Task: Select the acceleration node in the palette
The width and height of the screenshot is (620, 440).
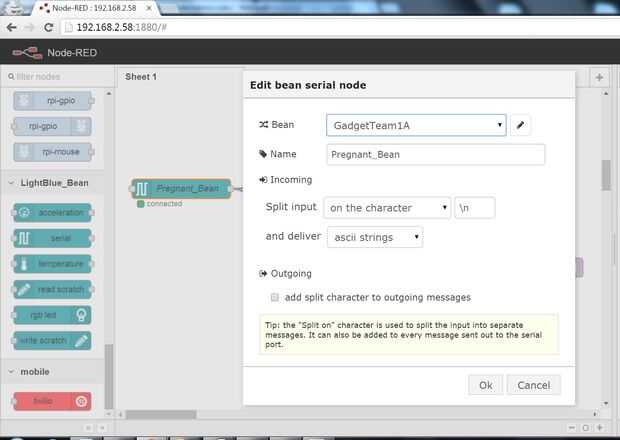Action: coord(53,213)
